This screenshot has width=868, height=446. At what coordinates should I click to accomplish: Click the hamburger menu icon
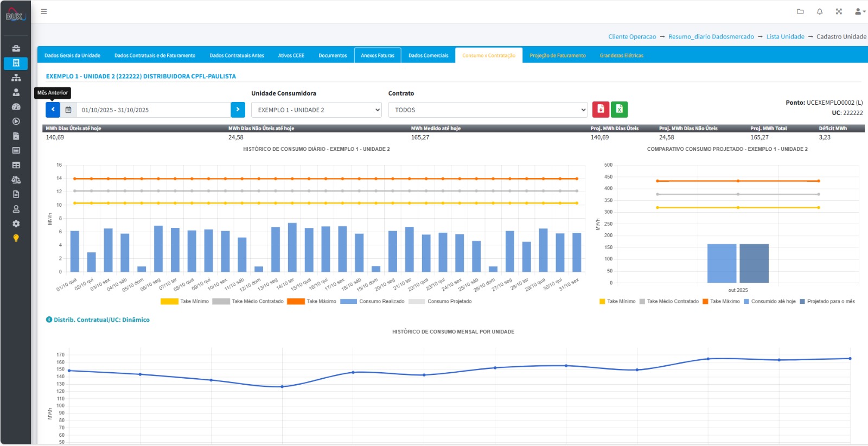[x=44, y=11]
